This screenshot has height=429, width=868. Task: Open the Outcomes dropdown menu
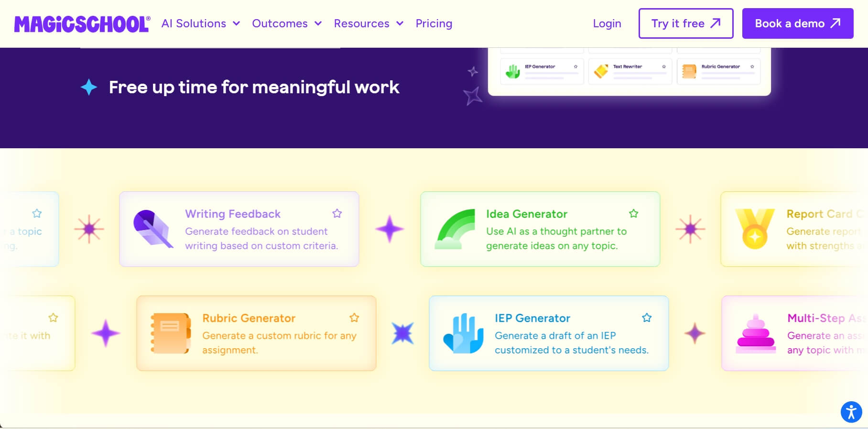(287, 23)
